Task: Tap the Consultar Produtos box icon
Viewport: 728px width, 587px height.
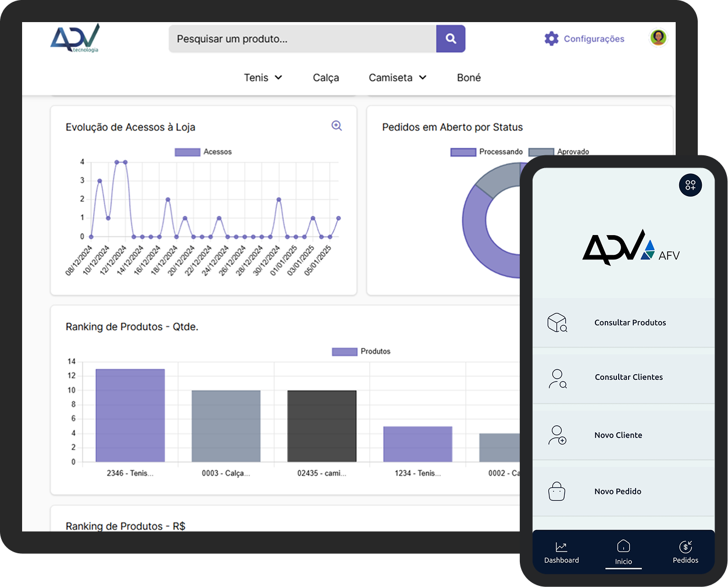Action: click(557, 323)
